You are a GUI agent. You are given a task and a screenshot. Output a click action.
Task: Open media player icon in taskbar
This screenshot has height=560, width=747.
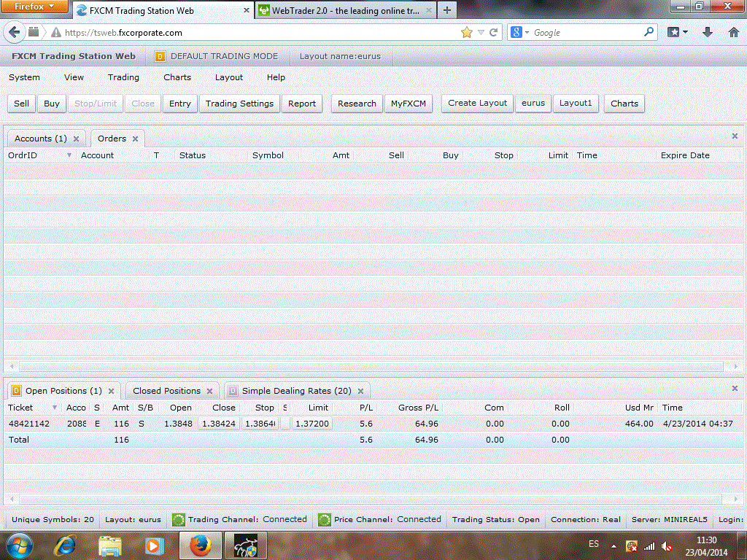coord(154,545)
